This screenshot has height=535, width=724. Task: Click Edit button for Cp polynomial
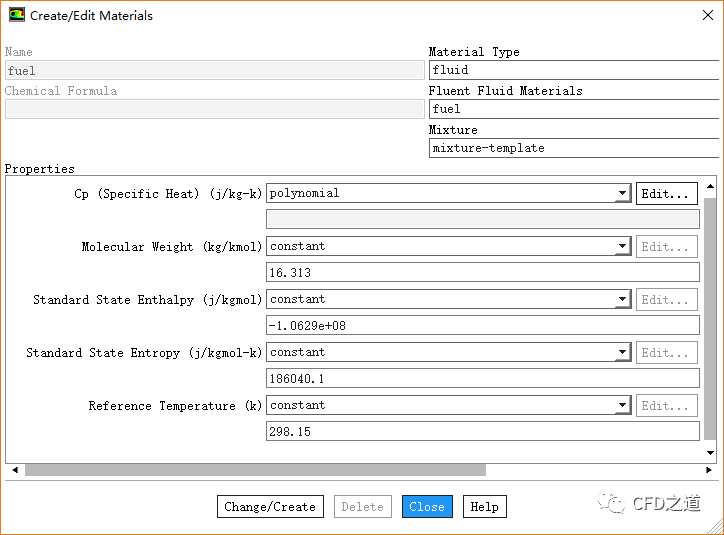click(x=666, y=194)
